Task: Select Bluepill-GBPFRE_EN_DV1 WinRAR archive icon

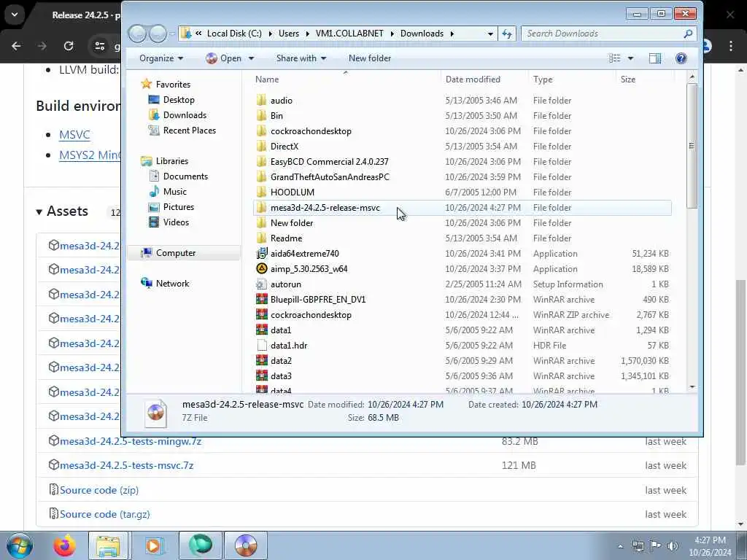Action: pos(262,300)
